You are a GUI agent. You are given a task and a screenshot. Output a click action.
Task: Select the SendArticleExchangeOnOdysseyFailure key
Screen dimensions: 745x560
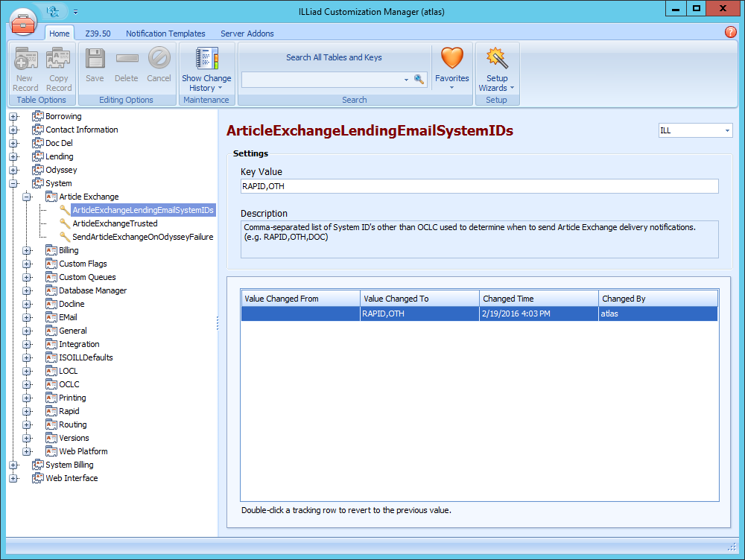142,237
